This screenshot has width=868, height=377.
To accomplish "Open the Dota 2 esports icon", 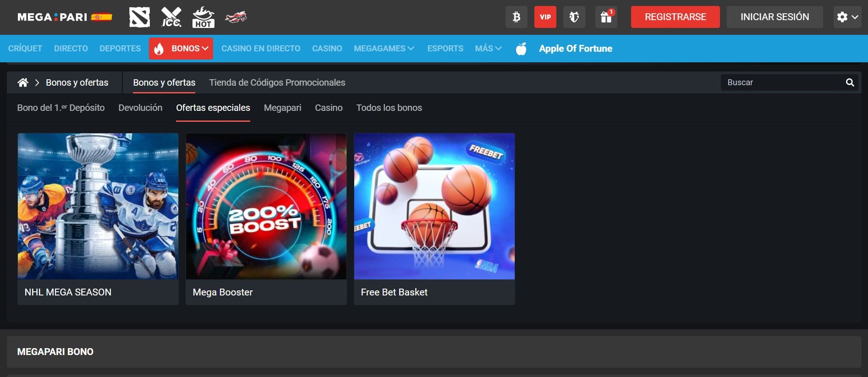I will click(x=139, y=17).
